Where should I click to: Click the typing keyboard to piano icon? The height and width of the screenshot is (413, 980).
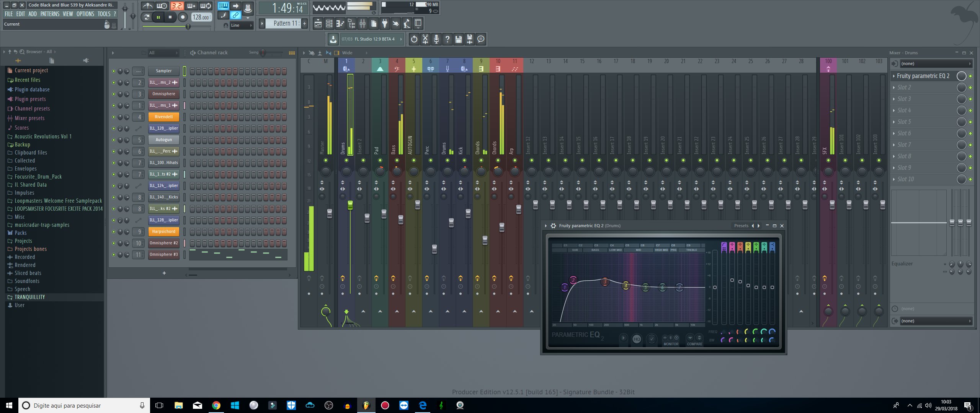223,6
